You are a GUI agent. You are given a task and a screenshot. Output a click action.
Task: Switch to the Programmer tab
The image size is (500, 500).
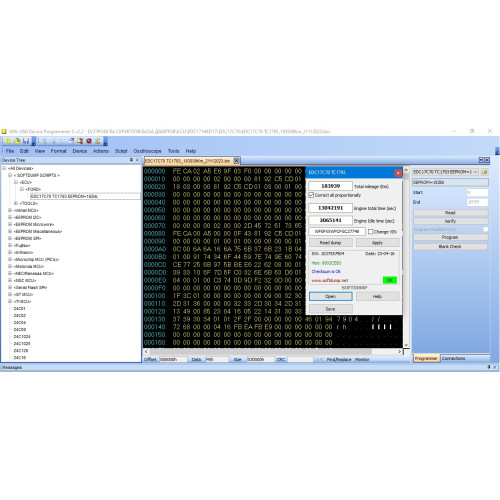(x=426, y=358)
